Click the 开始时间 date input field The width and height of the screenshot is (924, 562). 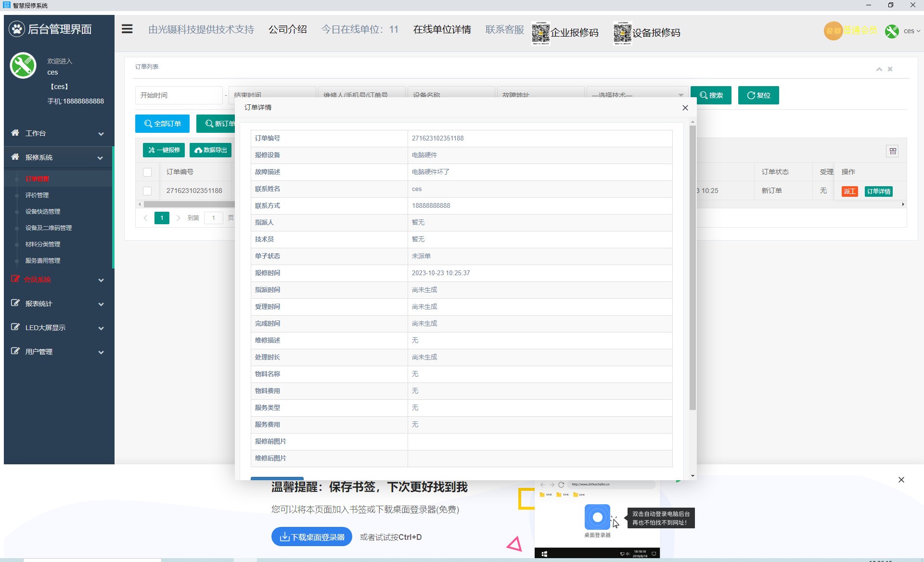178,95
